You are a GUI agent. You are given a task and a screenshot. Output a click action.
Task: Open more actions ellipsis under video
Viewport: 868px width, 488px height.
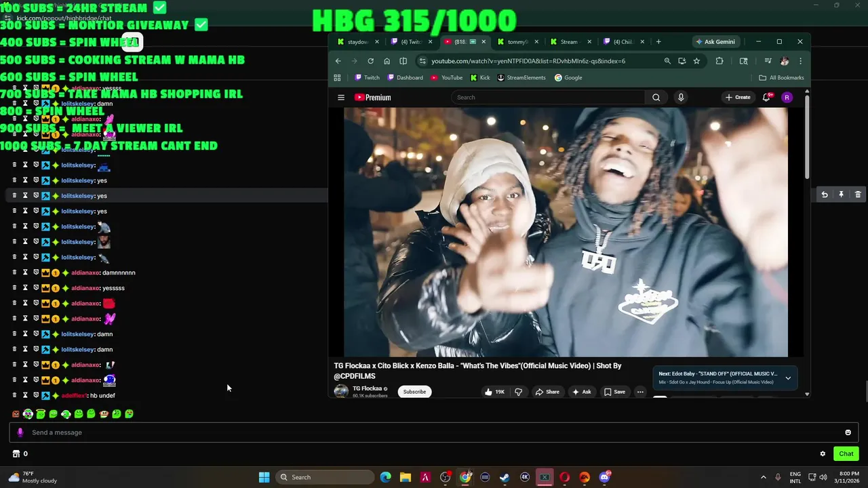(x=640, y=392)
